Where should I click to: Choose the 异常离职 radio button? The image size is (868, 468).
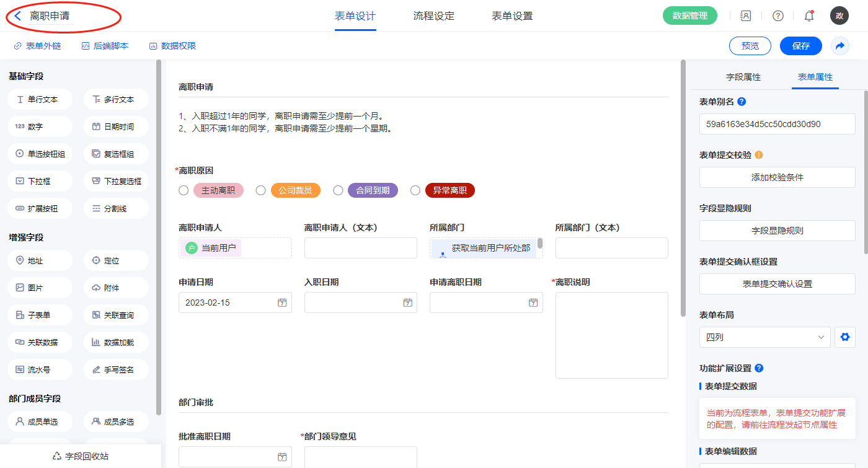pos(415,191)
